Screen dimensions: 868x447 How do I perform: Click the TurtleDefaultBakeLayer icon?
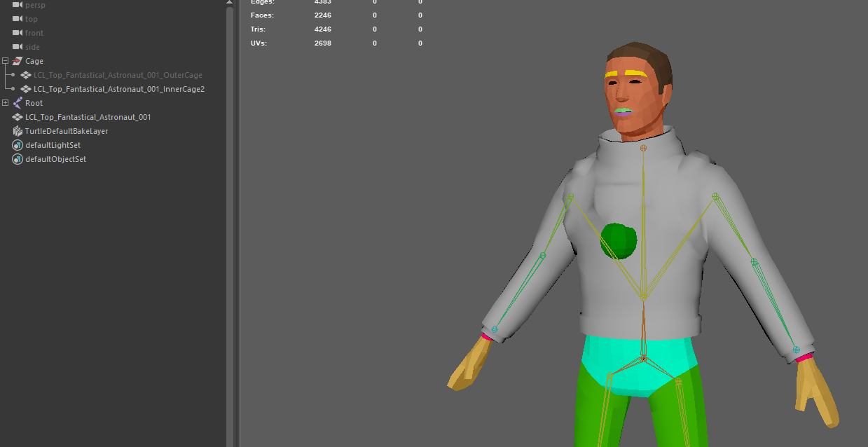pyautogui.click(x=18, y=131)
